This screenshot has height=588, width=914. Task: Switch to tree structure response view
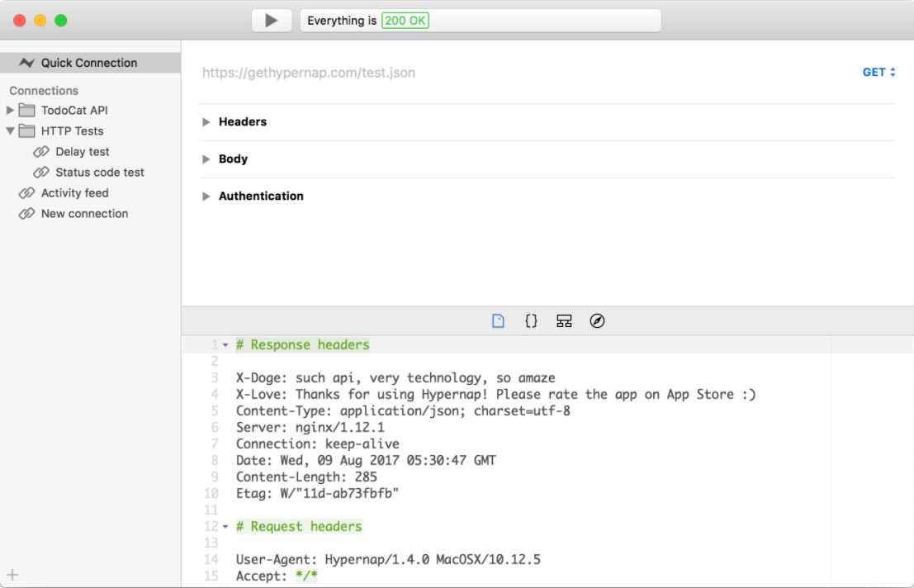(x=564, y=321)
